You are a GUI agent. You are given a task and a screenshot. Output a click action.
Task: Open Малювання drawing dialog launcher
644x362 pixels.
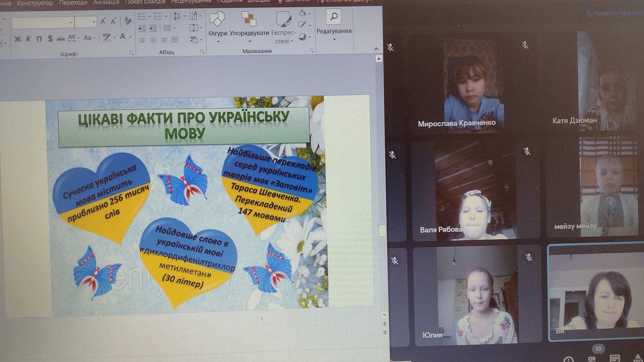pyautogui.click(x=312, y=50)
